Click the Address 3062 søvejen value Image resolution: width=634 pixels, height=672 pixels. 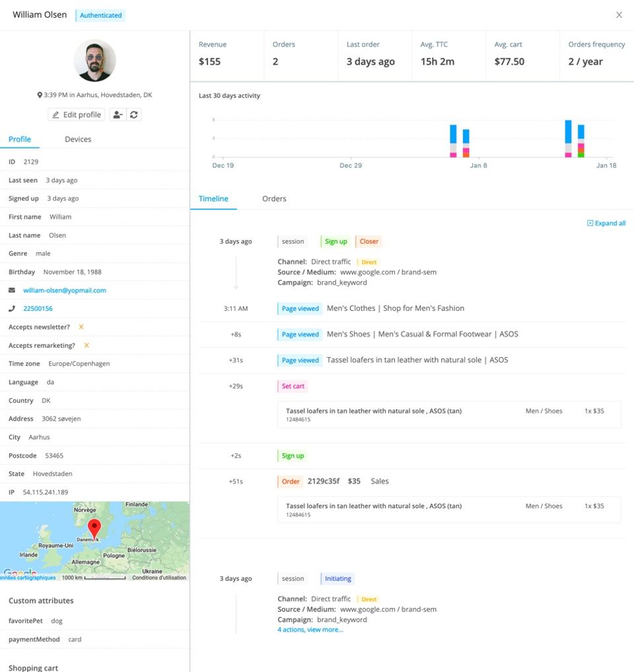click(61, 419)
